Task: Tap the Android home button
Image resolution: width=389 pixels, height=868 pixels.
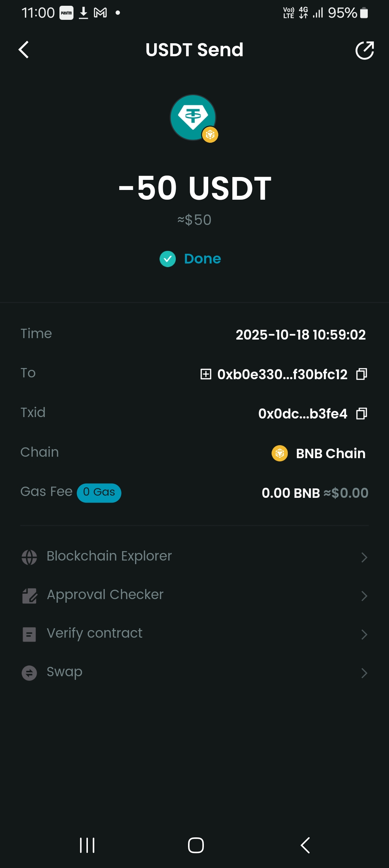Action: [x=196, y=845]
